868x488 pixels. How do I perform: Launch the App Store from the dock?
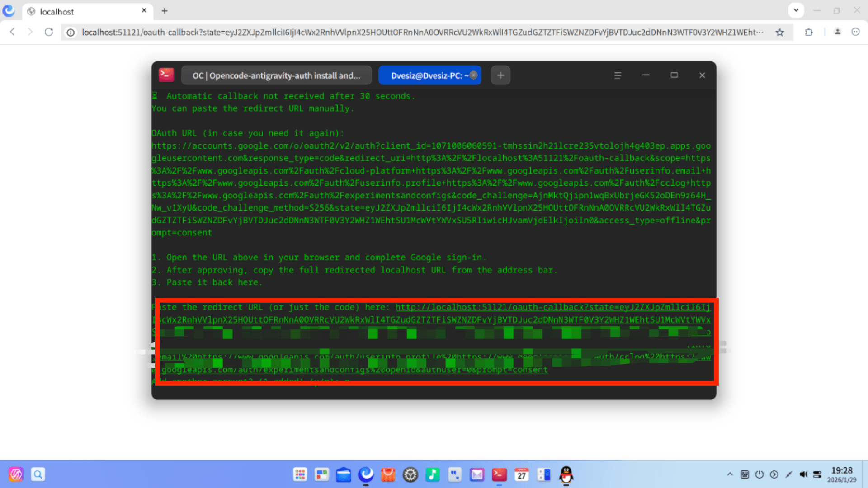[x=388, y=474]
